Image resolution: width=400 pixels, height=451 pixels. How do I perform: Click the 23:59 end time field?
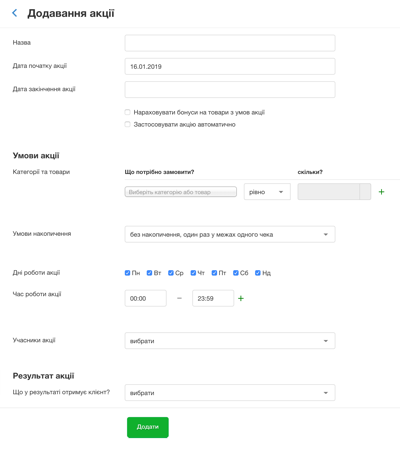point(213,298)
